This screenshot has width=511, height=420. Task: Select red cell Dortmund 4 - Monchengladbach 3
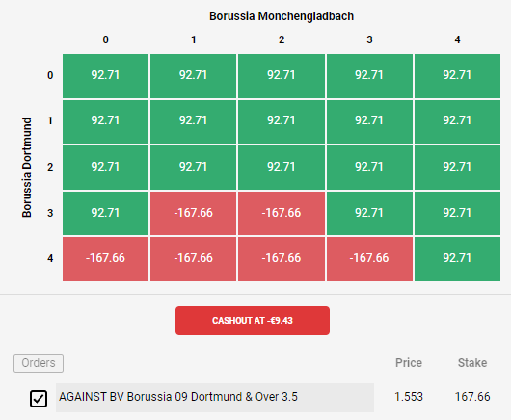tap(369, 259)
